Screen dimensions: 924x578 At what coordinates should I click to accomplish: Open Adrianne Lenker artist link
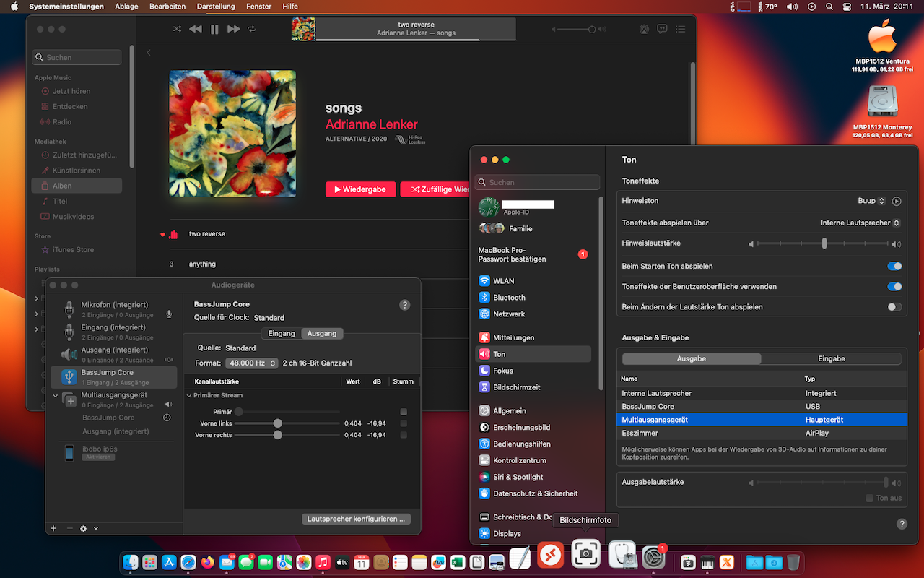(x=372, y=124)
